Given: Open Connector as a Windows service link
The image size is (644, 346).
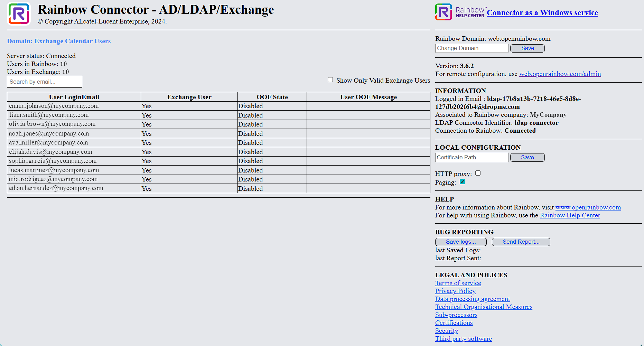Looking at the screenshot, I should click(542, 13).
